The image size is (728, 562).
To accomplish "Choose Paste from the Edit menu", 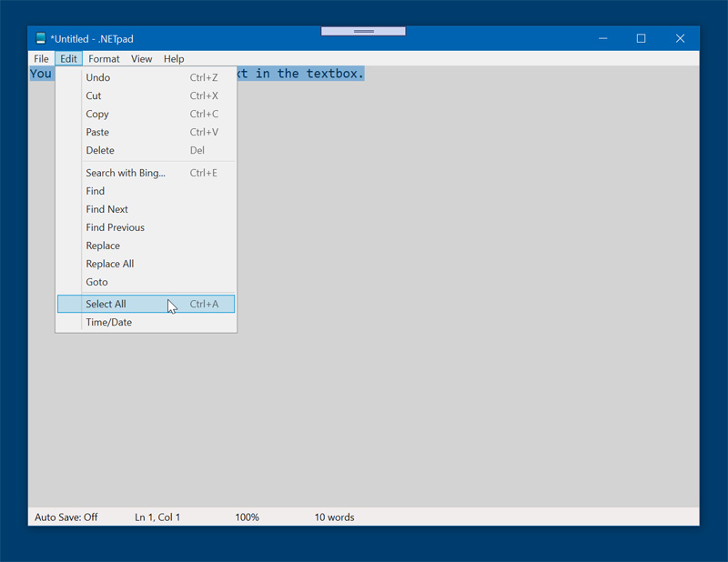I will [97, 133].
